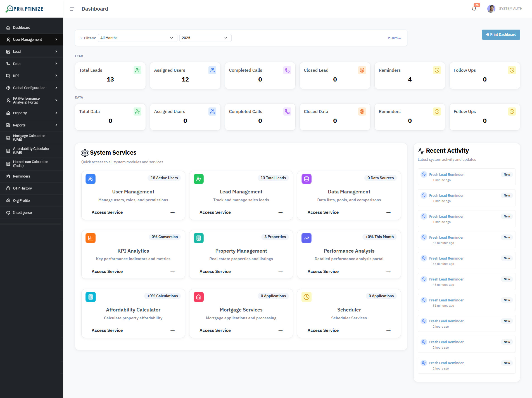
Task: Click the hamburger menu beside Dashboard title
Action: [x=72, y=9]
